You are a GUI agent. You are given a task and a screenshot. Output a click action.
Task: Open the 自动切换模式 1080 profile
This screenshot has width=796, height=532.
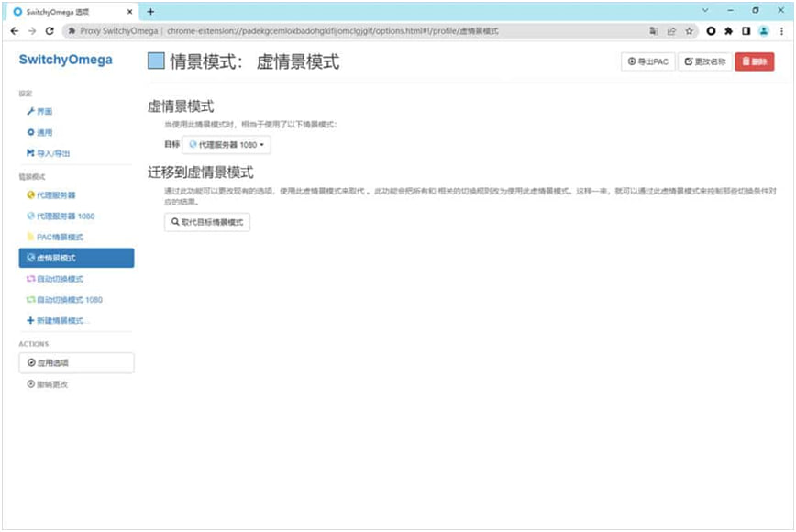(x=64, y=300)
